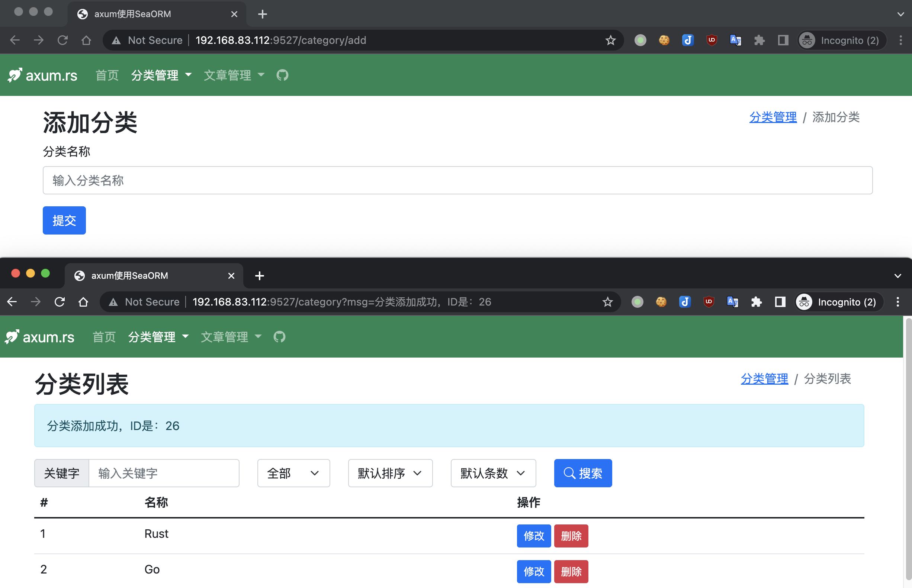Click forward arrow in top browser window
912x588 pixels.
38,40
